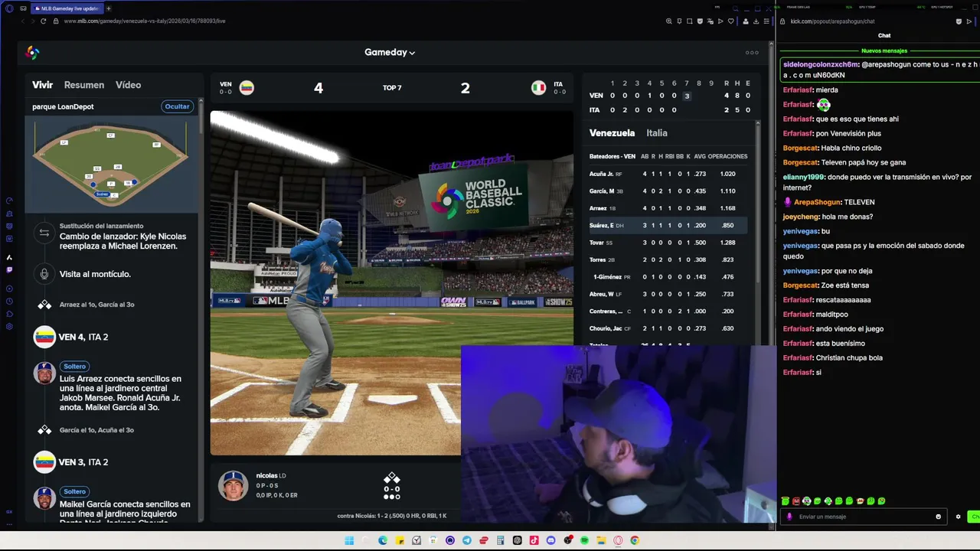Click the bookmark heart icon in the browser toolbar
The image size is (980, 551).
click(730, 21)
